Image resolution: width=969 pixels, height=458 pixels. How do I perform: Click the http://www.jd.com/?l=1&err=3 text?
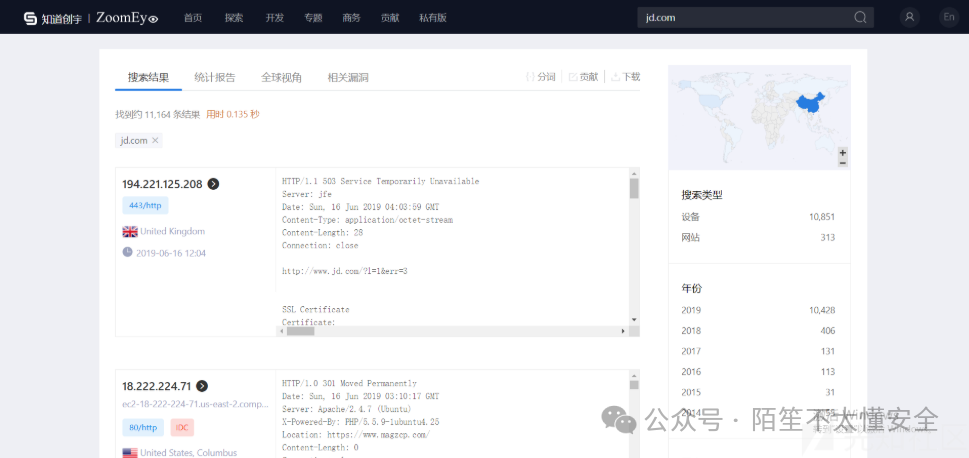point(345,271)
